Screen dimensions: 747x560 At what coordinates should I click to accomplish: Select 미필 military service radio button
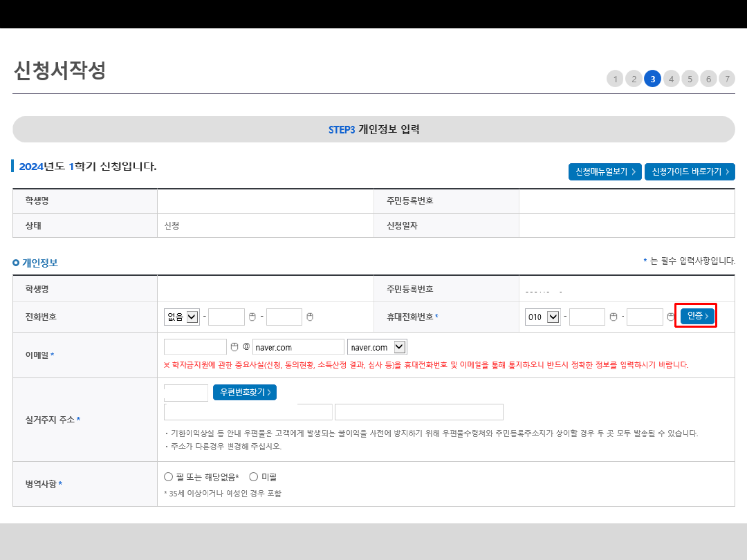[x=253, y=477]
